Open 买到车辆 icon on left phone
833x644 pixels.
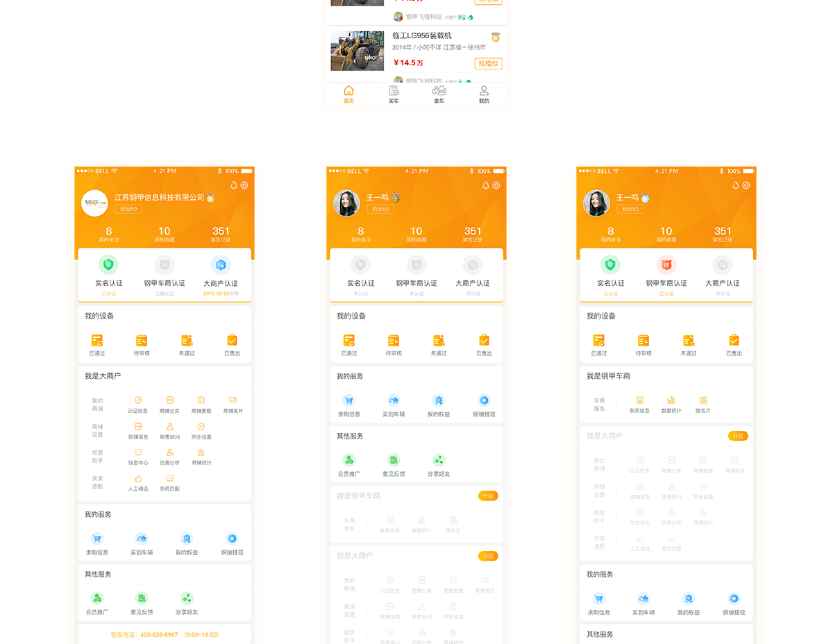(x=142, y=539)
